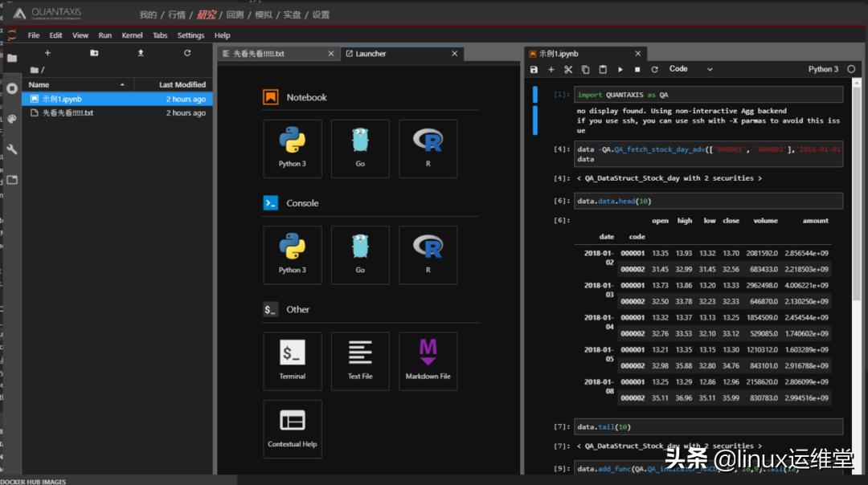868x485 pixels.
Task: Open a Go console
Action: 360,255
